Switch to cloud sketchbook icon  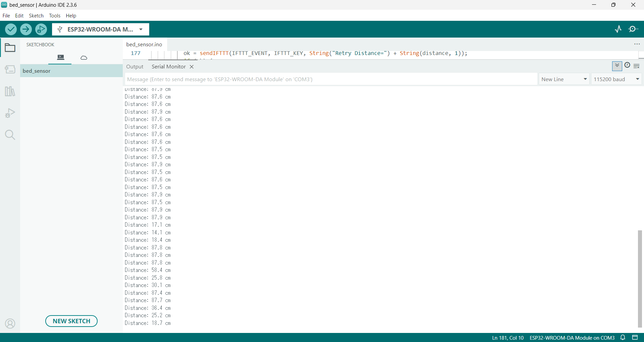[84, 58]
